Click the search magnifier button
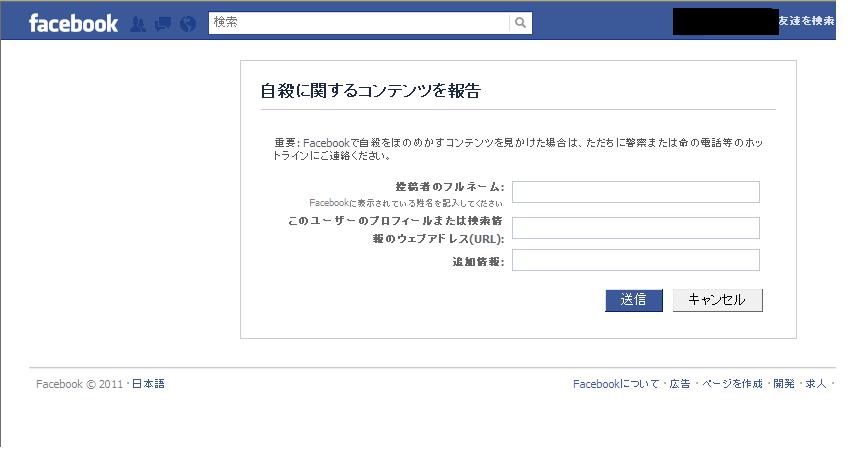The height and width of the screenshot is (453, 860). click(520, 22)
